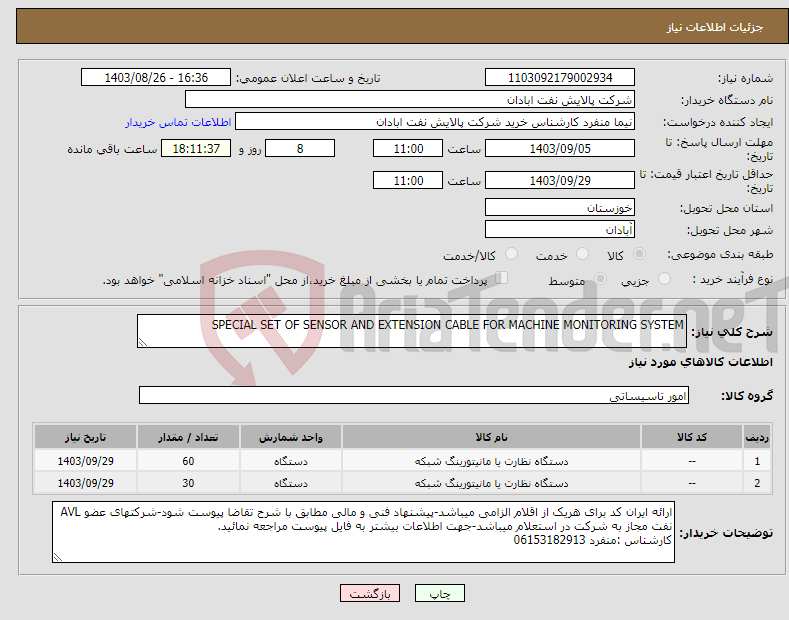
Task: Toggle the اسناد خزانه اسلامی payment checkbox
Action: coord(502,277)
